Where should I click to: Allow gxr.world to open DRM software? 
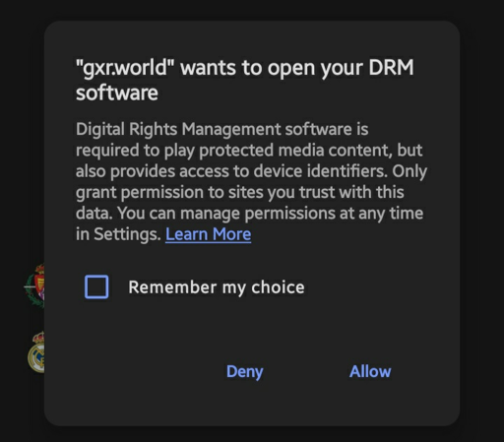(x=370, y=371)
